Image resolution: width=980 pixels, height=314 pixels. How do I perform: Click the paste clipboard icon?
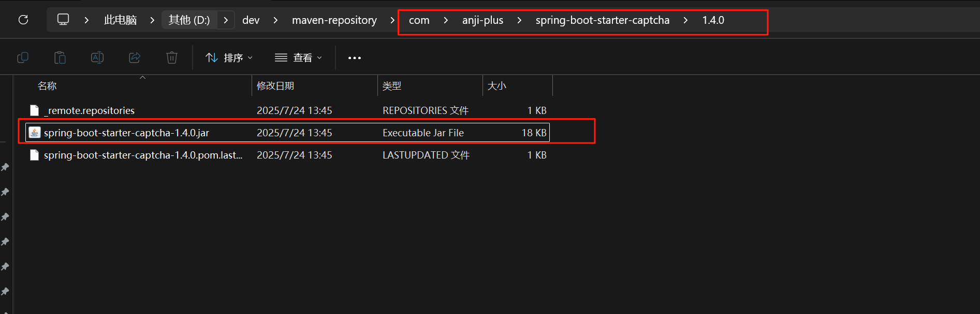tap(60, 58)
